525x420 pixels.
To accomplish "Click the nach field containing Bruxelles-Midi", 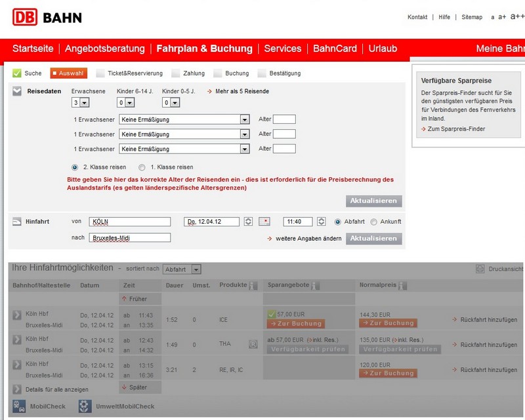I will click(x=130, y=238).
